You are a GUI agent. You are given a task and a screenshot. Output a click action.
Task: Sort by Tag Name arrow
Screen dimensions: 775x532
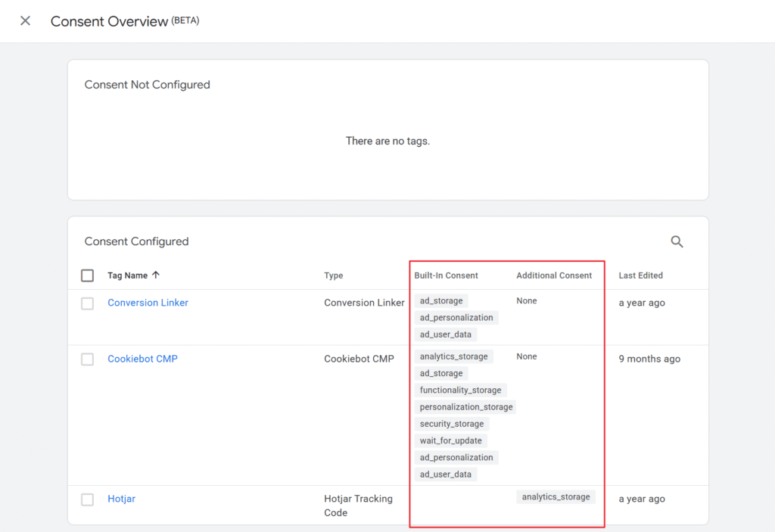(x=156, y=275)
